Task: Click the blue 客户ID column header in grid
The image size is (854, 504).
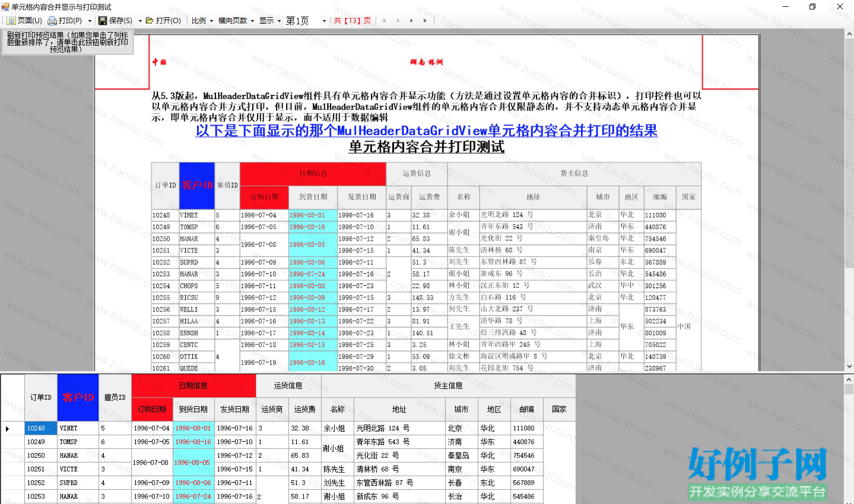Action: [x=78, y=397]
